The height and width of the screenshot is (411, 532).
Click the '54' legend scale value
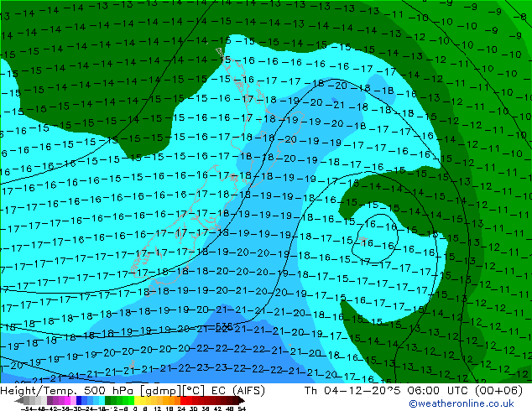242,408
